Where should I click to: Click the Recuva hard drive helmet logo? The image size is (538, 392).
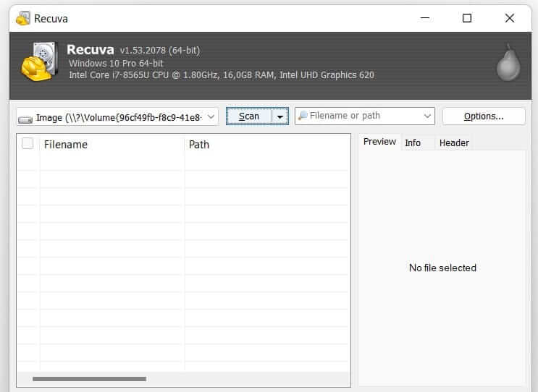(x=39, y=61)
